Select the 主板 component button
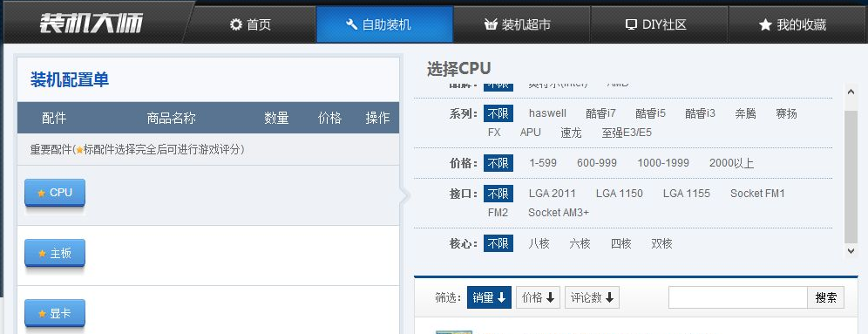 (x=55, y=253)
